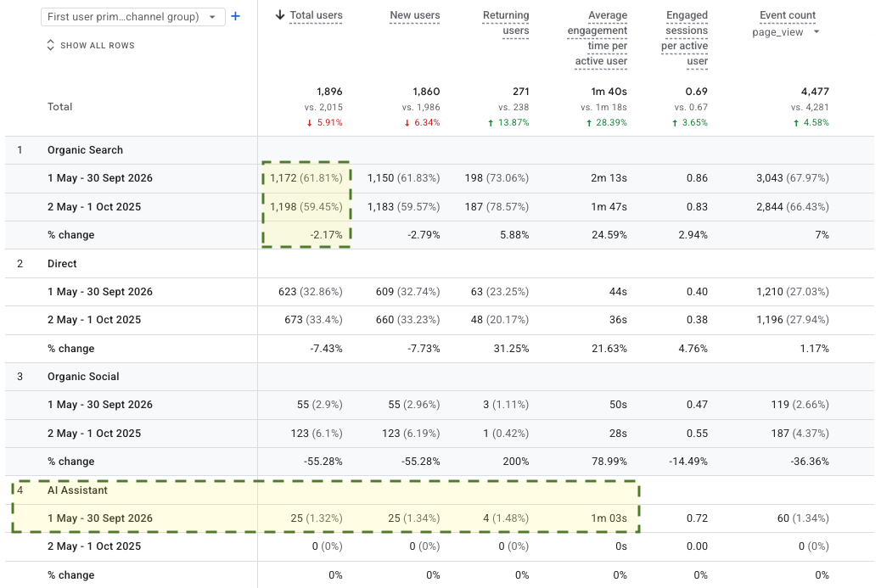The height and width of the screenshot is (588, 881).
Task: Click the 13.87% returning users increase
Action: (508, 122)
